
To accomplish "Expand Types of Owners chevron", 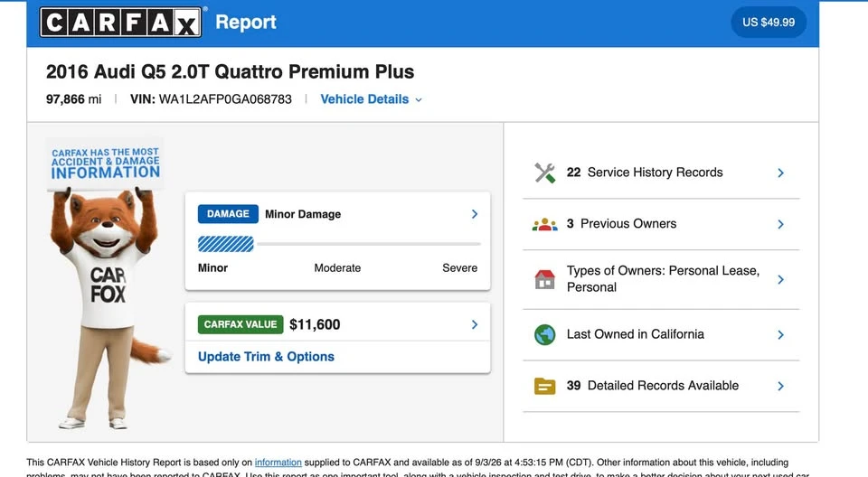I will (x=780, y=279).
